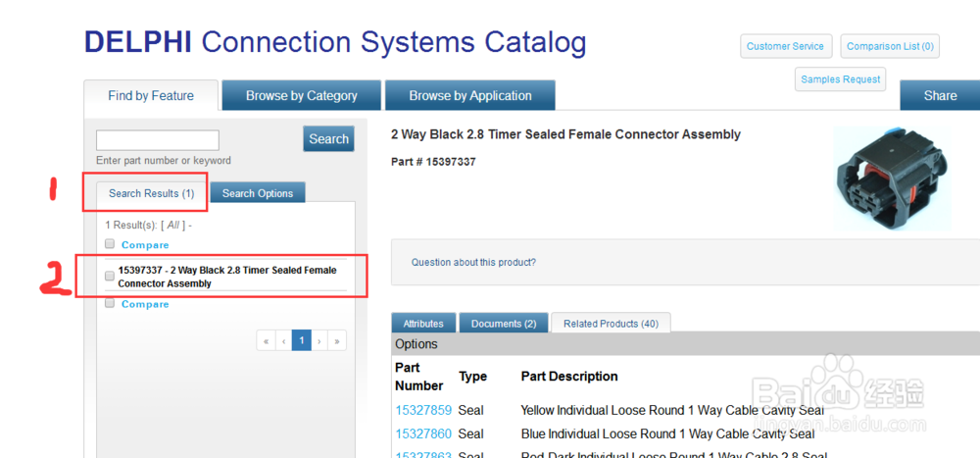Go to previous results page
Screen dimensions: 980x458
[284, 340]
